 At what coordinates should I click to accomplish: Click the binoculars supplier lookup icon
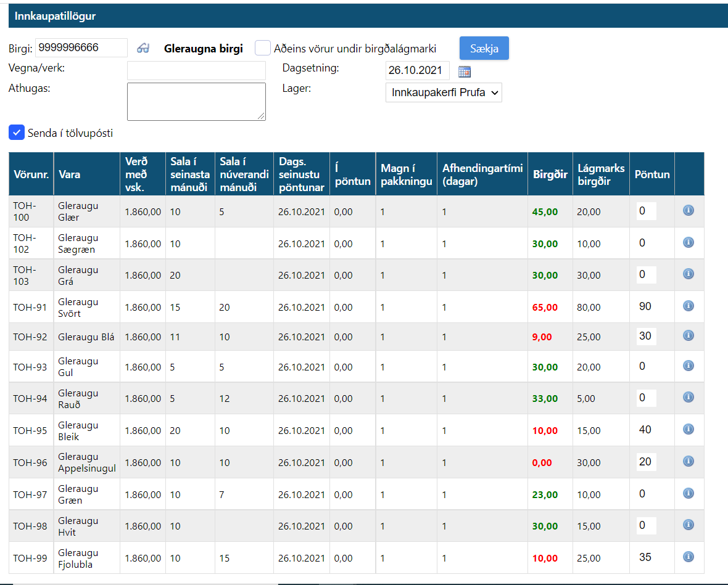pyautogui.click(x=143, y=48)
